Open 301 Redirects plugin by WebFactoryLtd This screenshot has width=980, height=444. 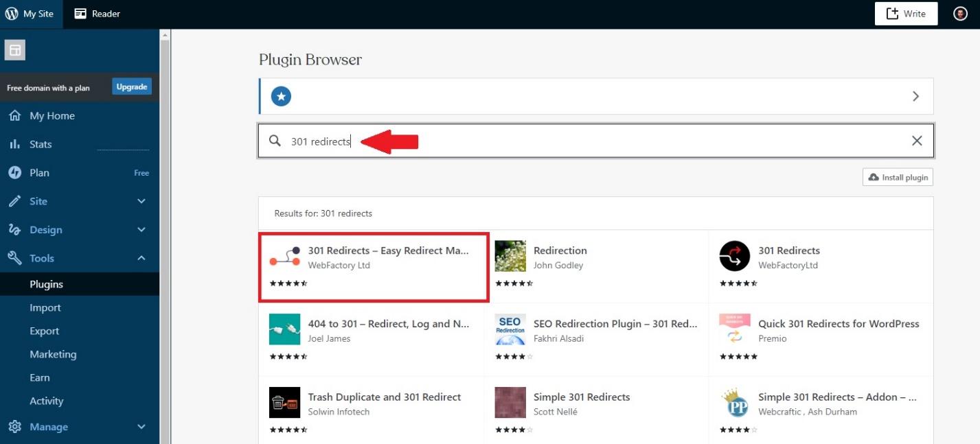click(821, 266)
